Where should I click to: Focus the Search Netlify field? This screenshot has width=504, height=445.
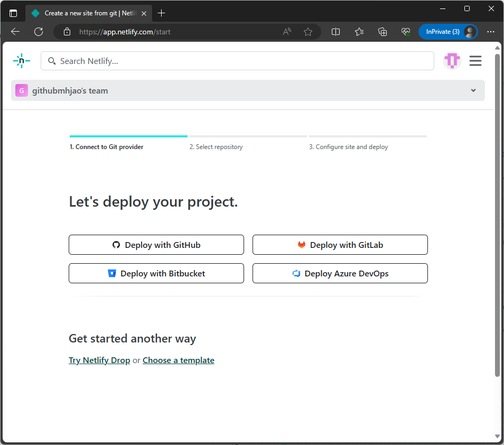tap(237, 61)
